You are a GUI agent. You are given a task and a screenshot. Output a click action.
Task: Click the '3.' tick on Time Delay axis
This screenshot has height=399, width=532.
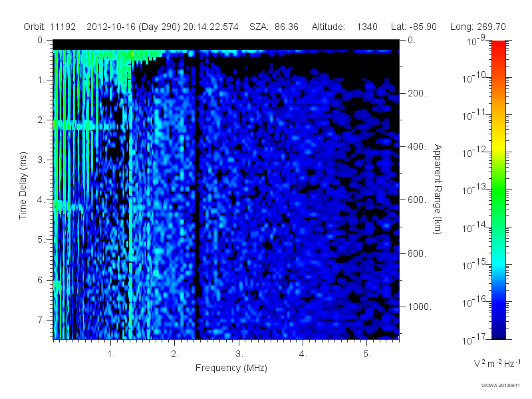pyautogui.click(x=41, y=160)
